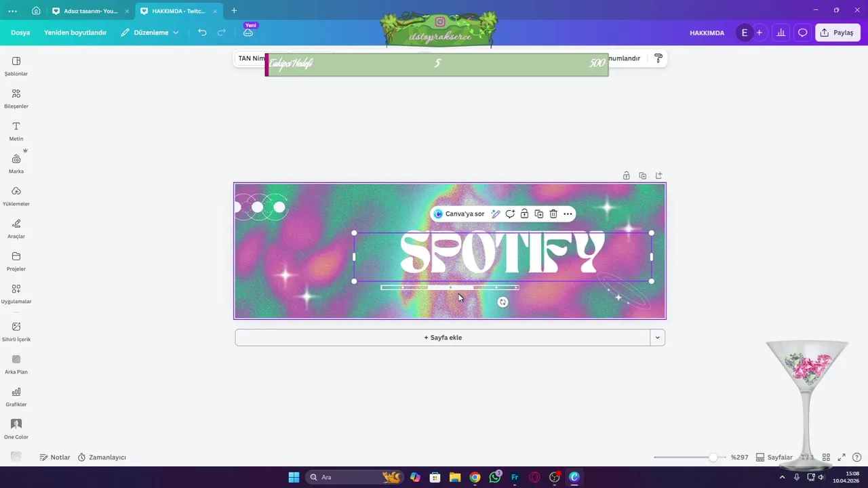This screenshot has height=488, width=868.
Task: Open the Notlar notes panel
Action: point(55,457)
